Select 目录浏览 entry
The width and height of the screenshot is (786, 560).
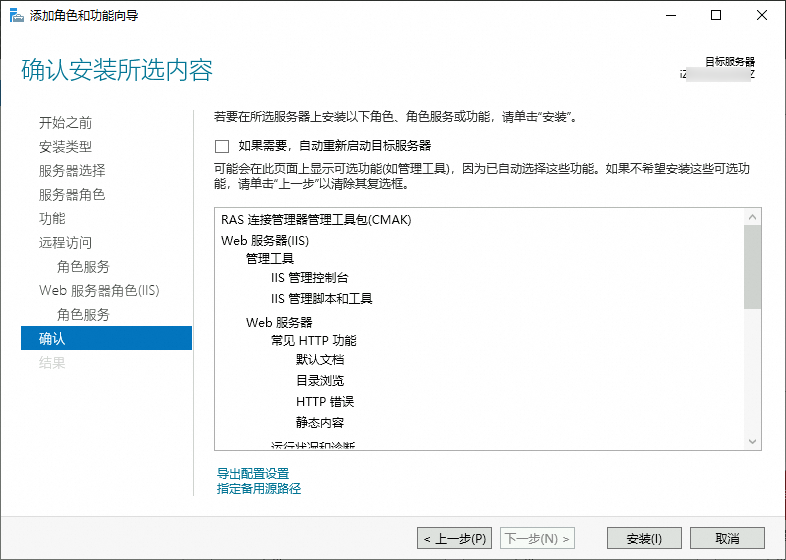(x=320, y=381)
